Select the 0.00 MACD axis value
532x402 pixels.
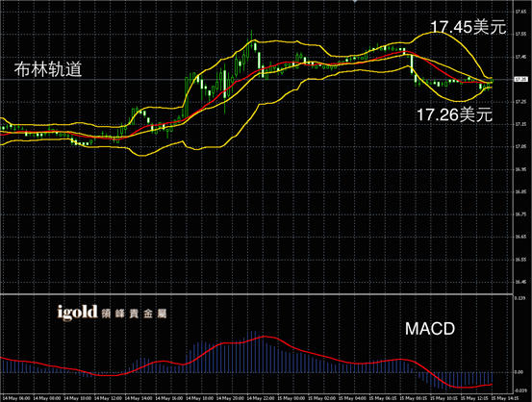click(519, 372)
